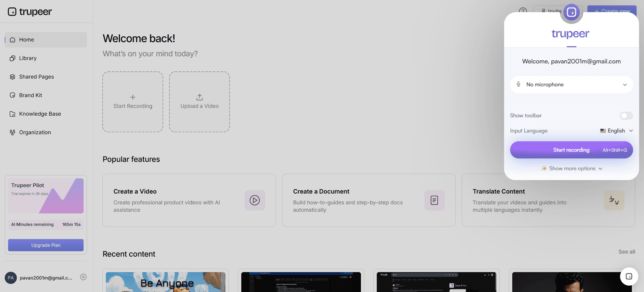The image size is (644, 292).
Task: Click See all recent content link
Action: (x=627, y=252)
